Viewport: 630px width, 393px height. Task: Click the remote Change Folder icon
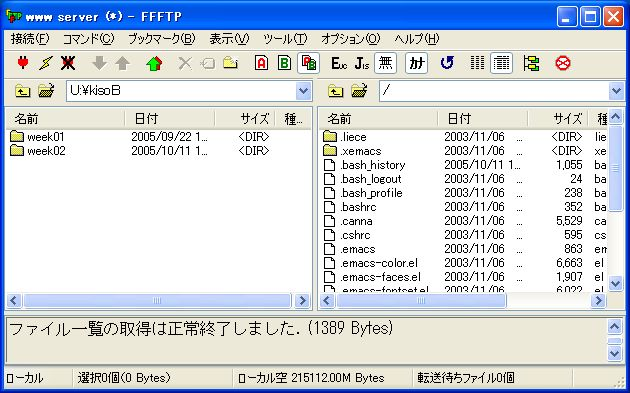pos(359,91)
